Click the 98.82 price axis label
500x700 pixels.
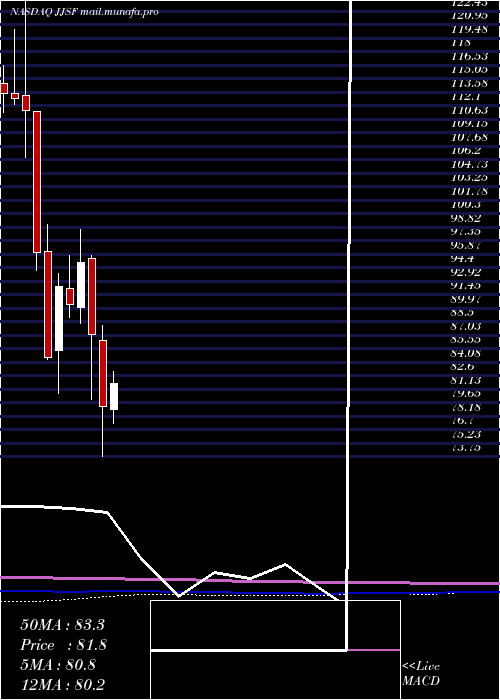pyautogui.click(x=467, y=218)
